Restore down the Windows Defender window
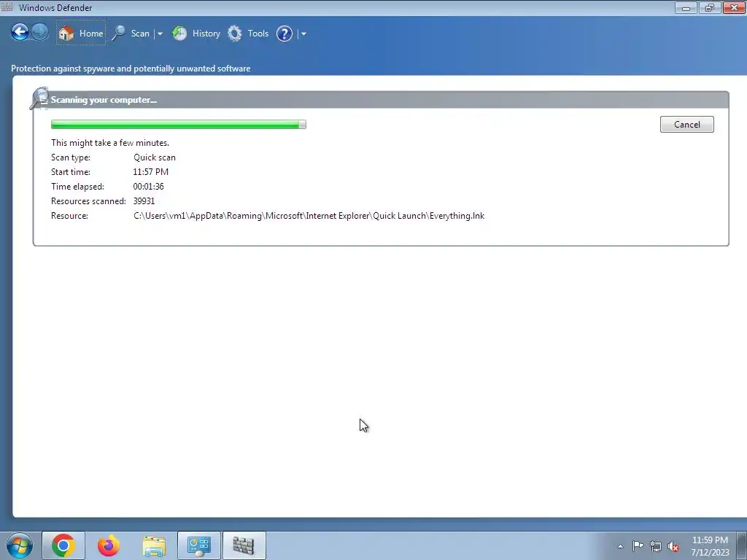The image size is (747, 560). coord(709,7)
